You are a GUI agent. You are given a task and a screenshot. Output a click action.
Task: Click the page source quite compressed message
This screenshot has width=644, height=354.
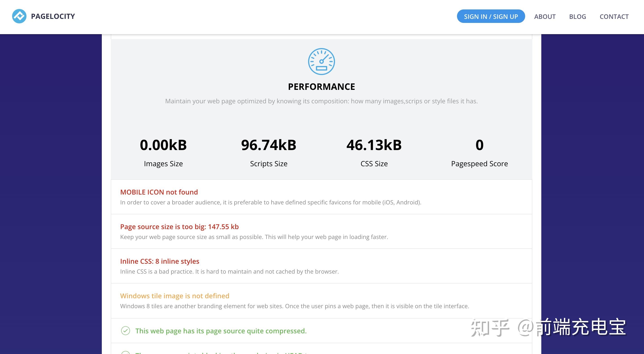click(x=221, y=331)
